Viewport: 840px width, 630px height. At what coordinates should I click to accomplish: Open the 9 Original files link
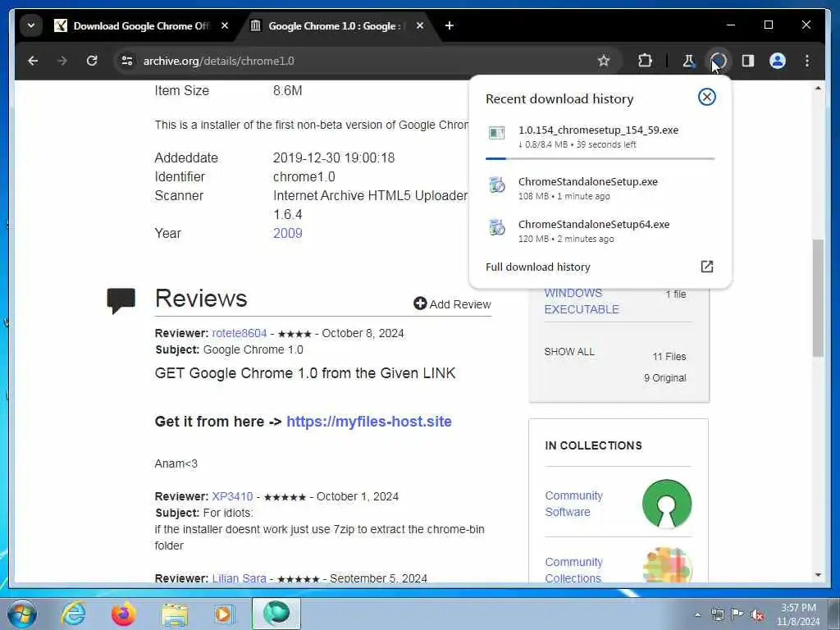(664, 378)
